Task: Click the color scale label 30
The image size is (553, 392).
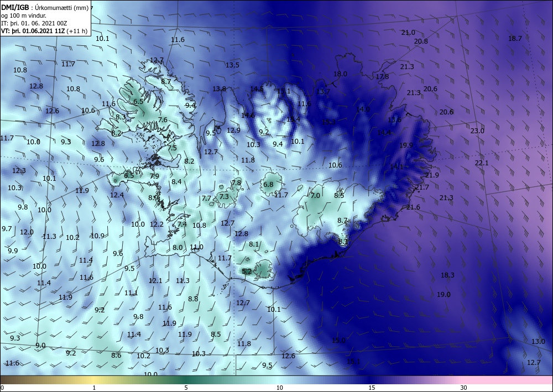Action: point(463,388)
